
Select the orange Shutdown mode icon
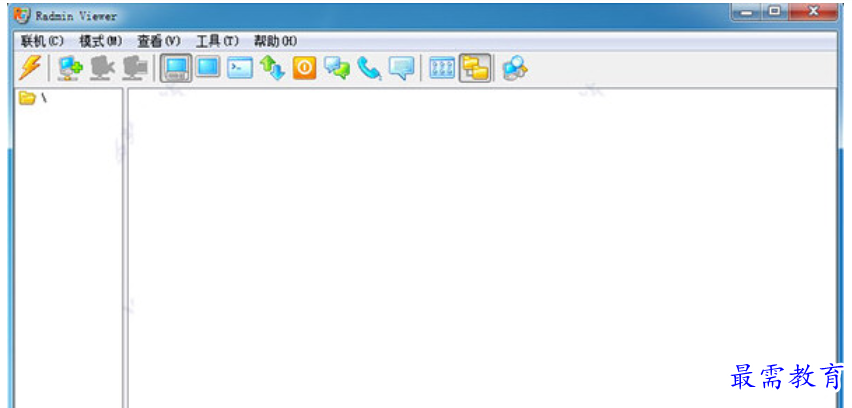tap(304, 68)
